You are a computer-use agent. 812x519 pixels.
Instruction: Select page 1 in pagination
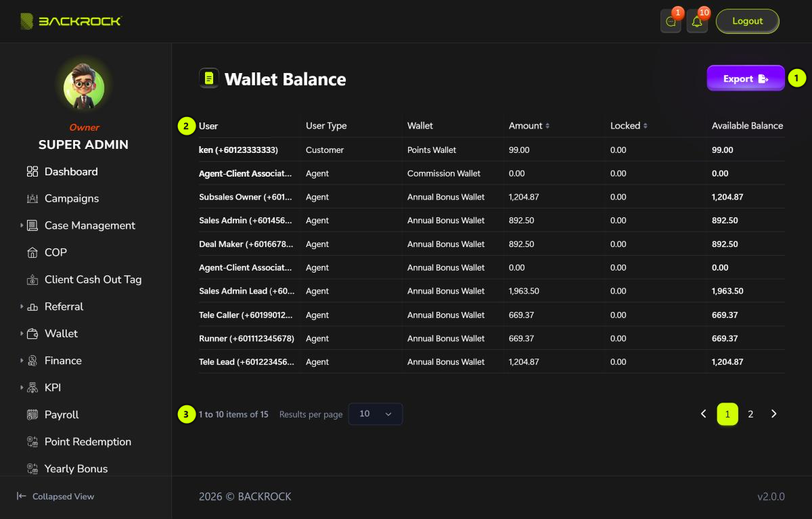click(727, 414)
